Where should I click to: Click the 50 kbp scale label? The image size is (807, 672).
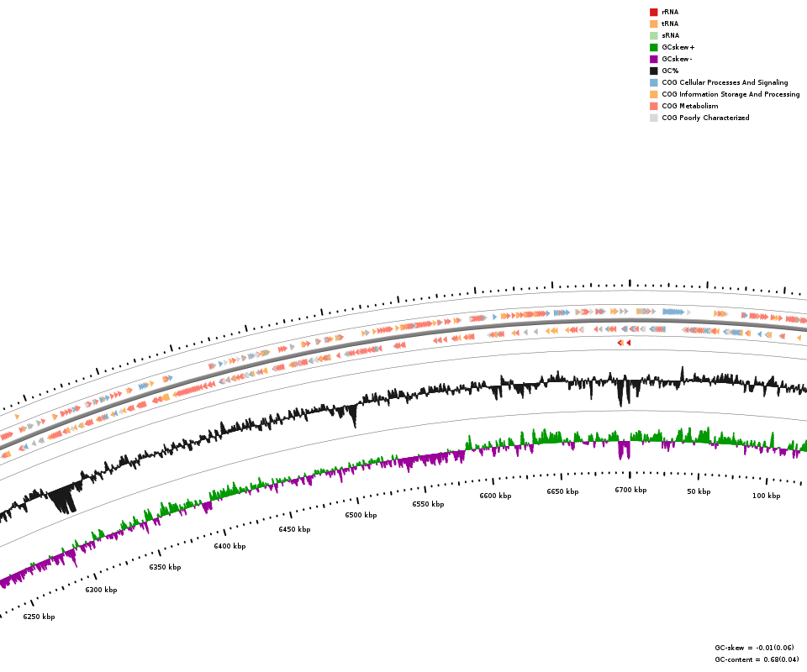[x=699, y=491]
